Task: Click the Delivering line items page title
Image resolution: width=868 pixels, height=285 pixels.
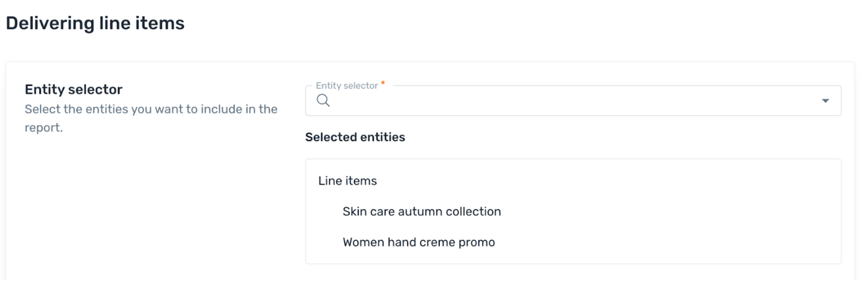Action: click(95, 23)
